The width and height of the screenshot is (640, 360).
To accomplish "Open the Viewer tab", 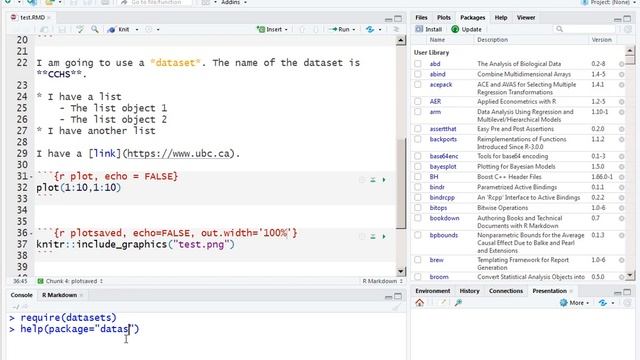I will click(526, 18).
